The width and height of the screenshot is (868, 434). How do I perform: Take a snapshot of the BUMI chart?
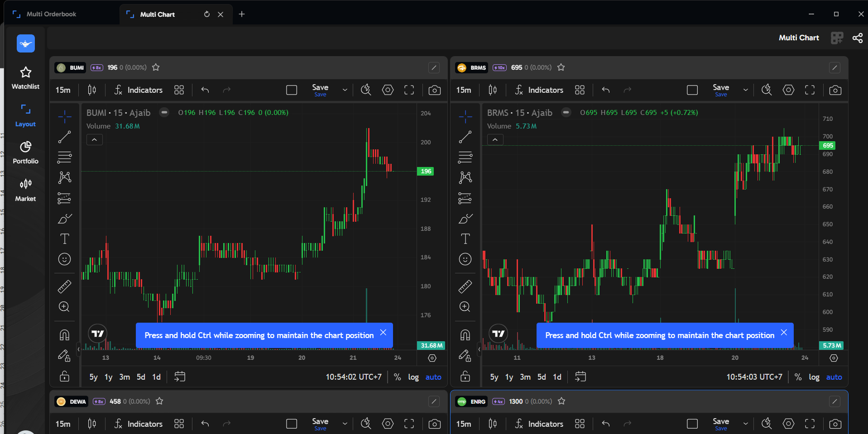pos(435,90)
